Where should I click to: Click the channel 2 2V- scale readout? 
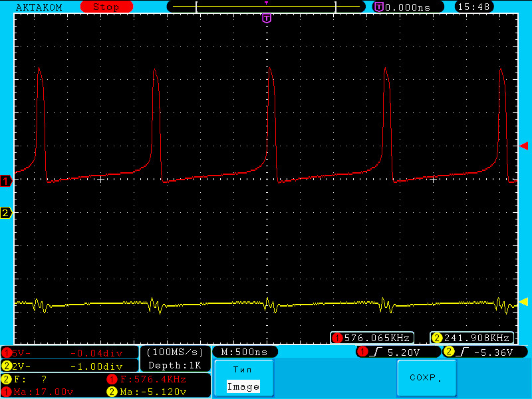(21, 366)
